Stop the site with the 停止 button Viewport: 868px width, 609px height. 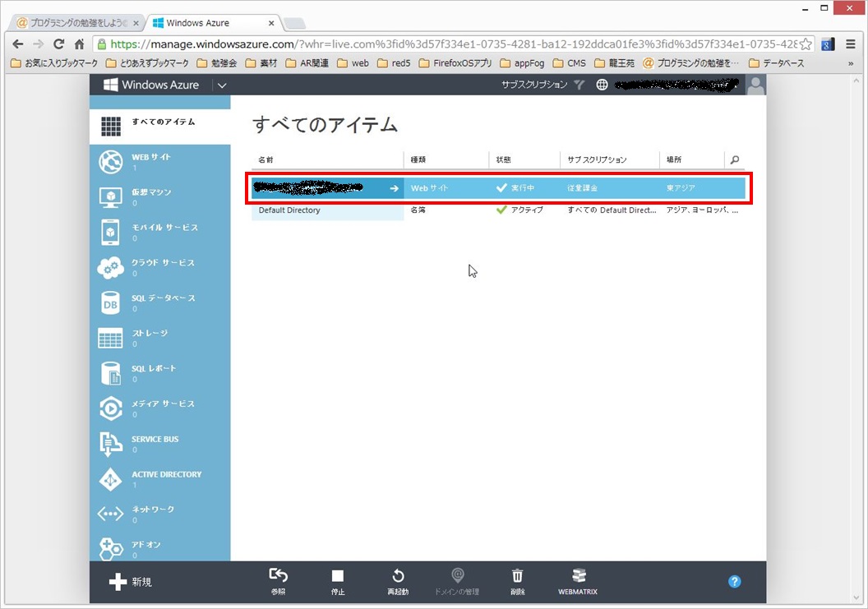(338, 581)
